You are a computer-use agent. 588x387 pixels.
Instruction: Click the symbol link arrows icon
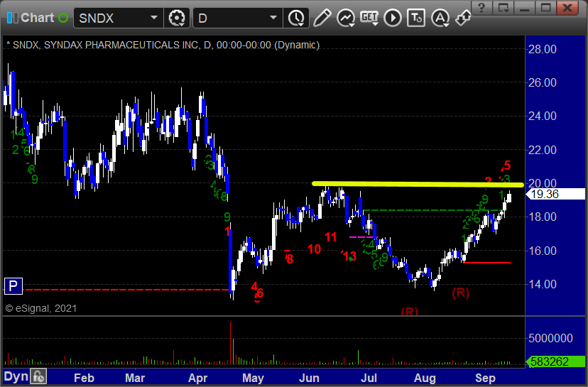[463, 18]
